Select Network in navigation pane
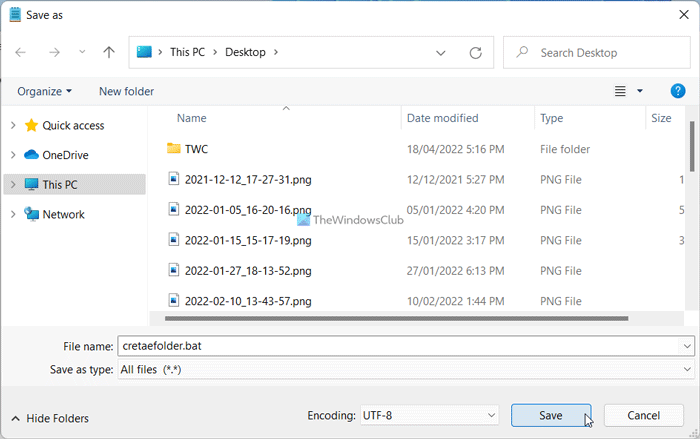Viewport: 700px width, 439px height. 63,214
